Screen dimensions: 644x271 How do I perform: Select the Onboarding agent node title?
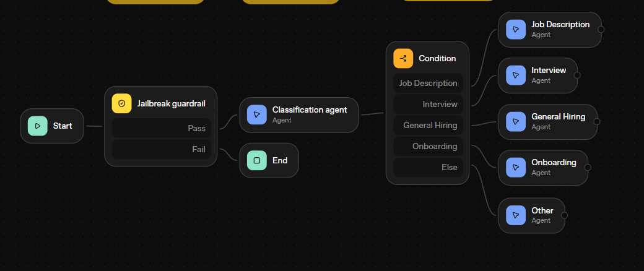click(554, 163)
